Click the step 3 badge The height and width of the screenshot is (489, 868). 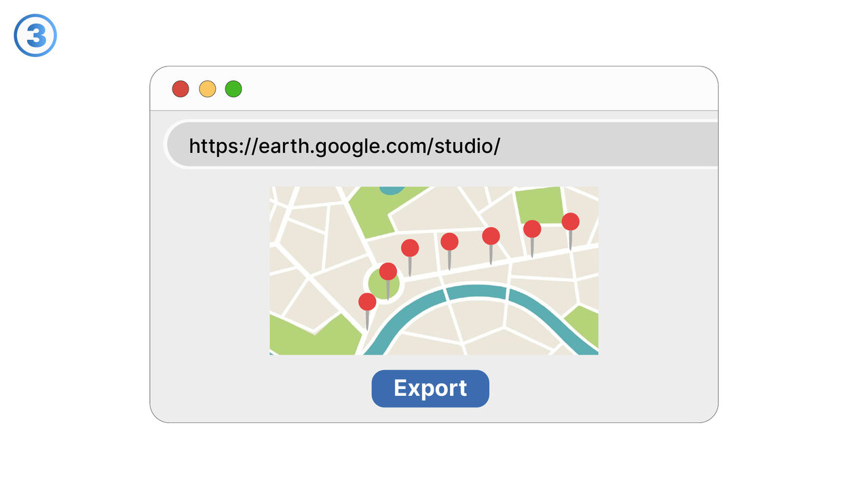click(x=34, y=35)
